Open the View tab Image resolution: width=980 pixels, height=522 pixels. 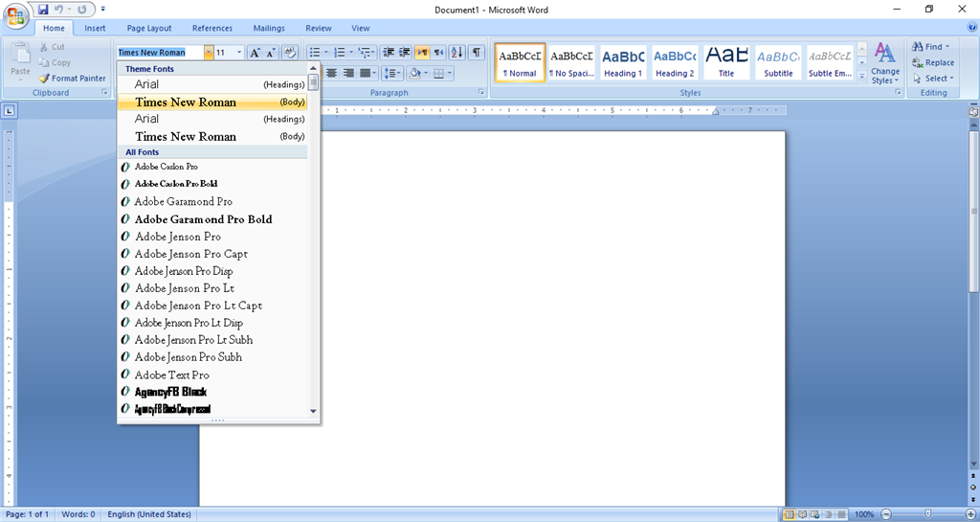361,28
